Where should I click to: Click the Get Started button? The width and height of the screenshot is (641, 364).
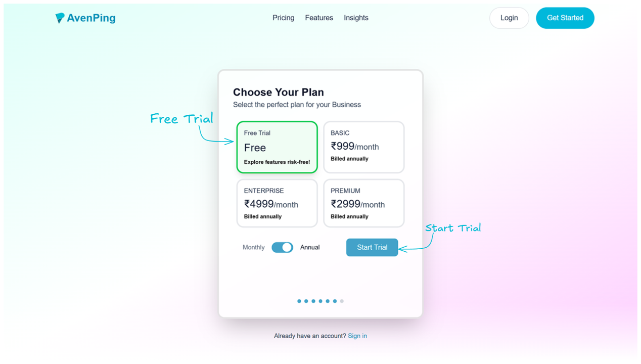(x=565, y=18)
